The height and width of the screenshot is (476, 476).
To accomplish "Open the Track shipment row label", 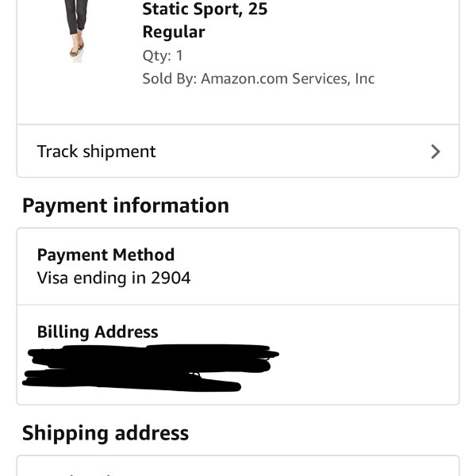I will pyautogui.click(x=96, y=152).
